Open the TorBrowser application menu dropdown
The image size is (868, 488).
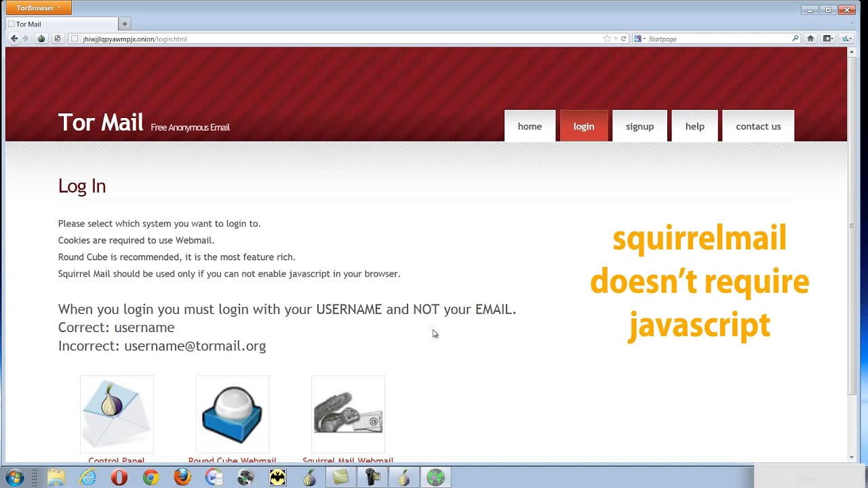click(39, 7)
